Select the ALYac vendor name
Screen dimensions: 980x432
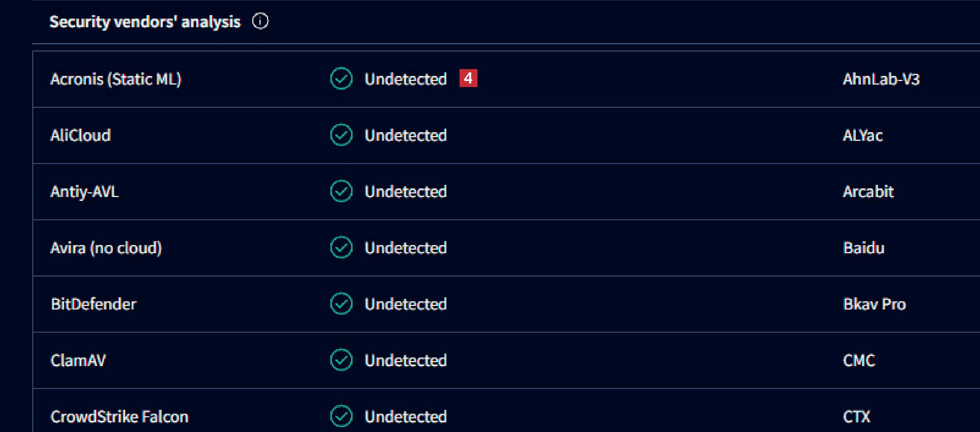click(863, 135)
